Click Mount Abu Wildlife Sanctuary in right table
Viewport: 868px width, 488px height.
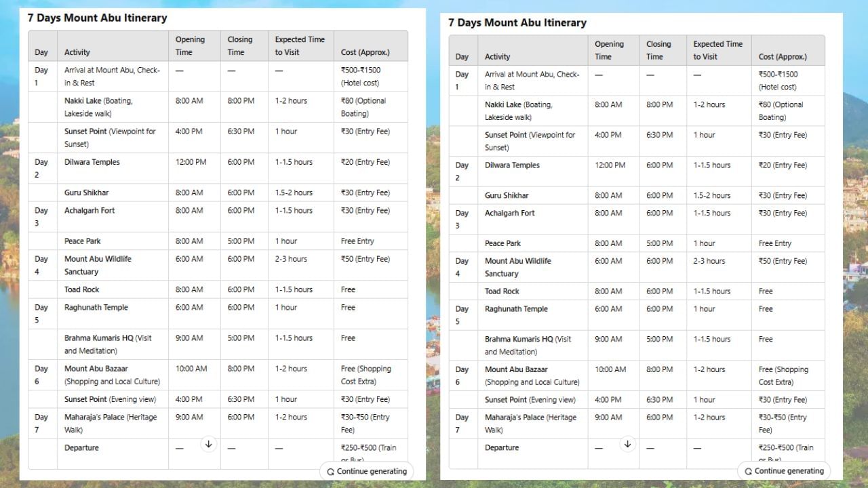click(x=518, y=267)
